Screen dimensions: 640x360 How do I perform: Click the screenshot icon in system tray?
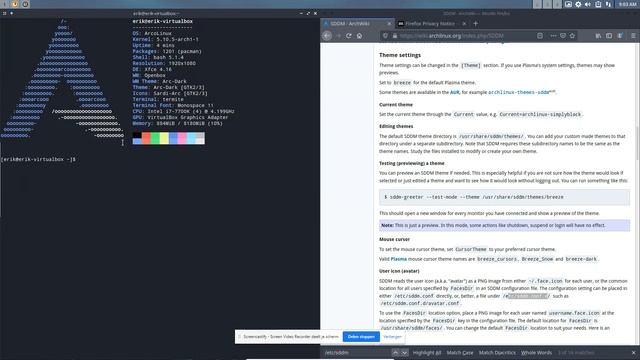point(568,4)
